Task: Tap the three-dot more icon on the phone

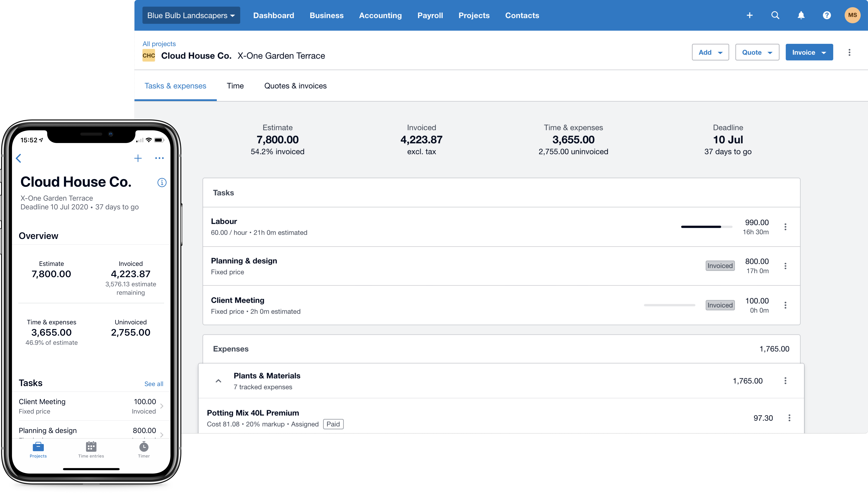Action: tap(159, 158)
